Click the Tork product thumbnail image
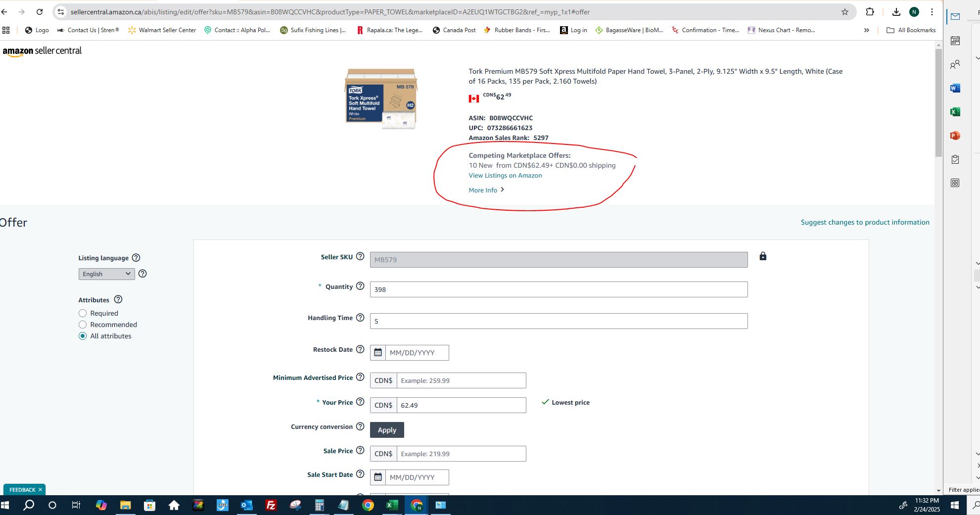The width and height of the screenshot is (980, 515). [x=381, y=98]
